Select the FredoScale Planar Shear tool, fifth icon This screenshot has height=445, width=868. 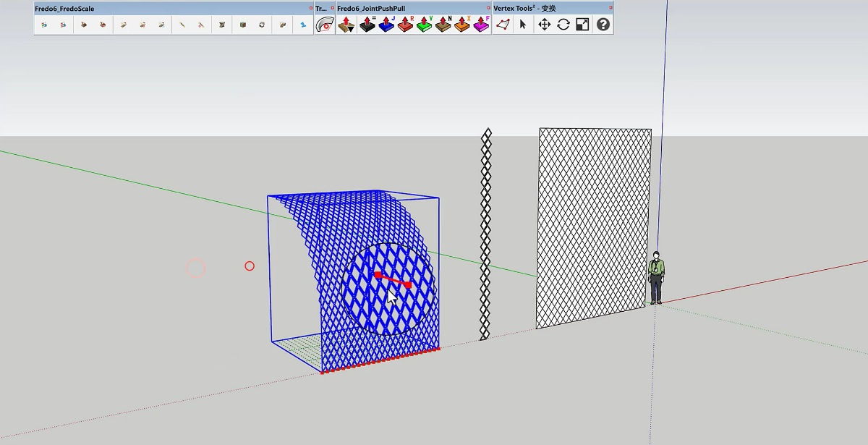tap(124, 25)
